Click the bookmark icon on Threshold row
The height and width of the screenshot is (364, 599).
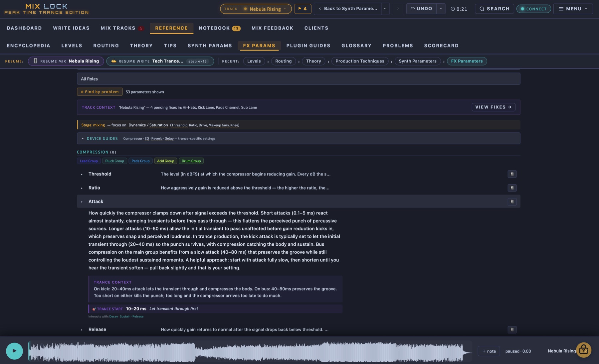click(x=512, y=174)
